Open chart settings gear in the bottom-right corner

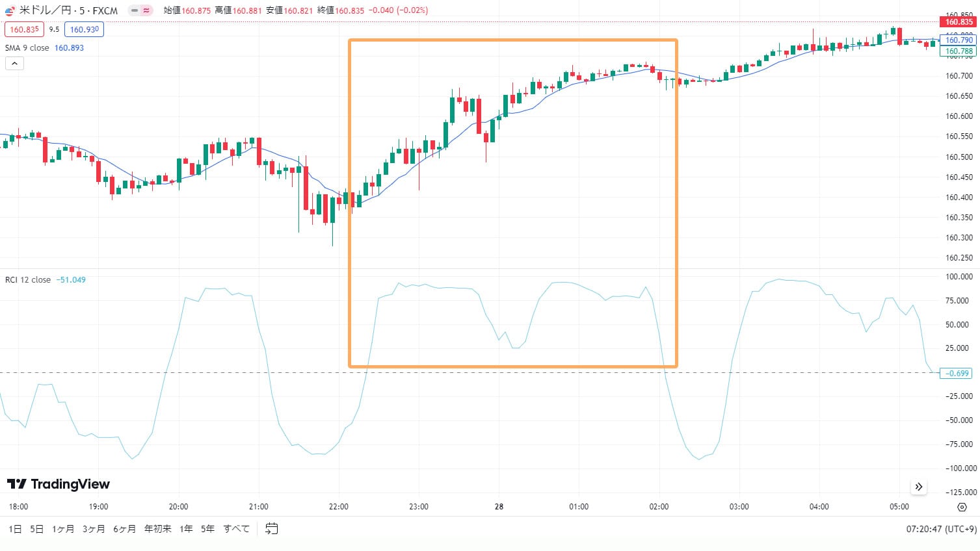(x=962, y=507)
